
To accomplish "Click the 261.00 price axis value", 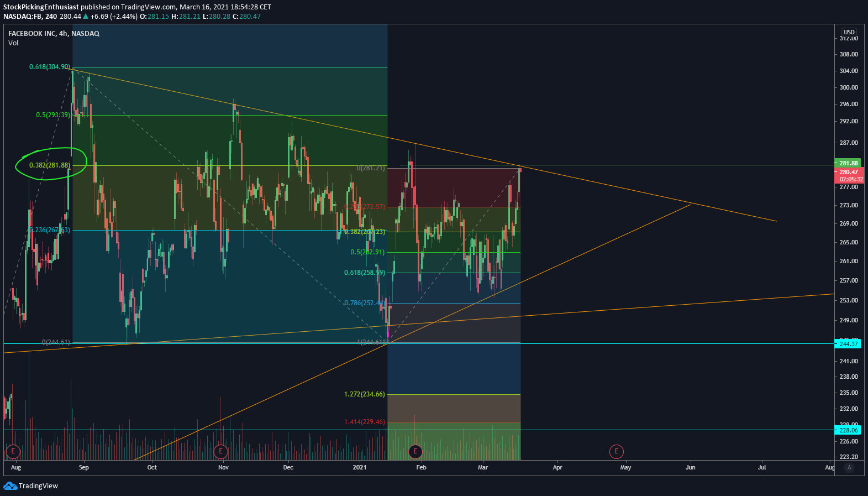I will pos(849,261).
